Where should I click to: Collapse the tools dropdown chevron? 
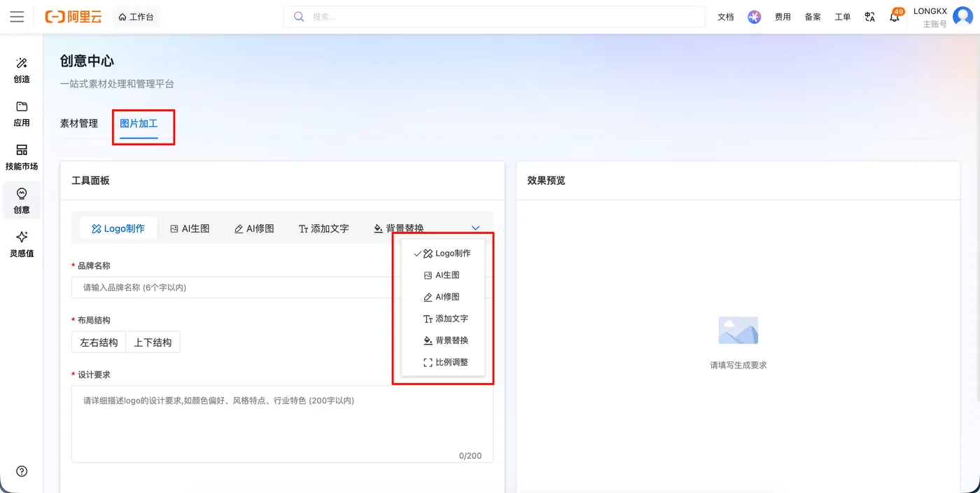pos(476,228)
